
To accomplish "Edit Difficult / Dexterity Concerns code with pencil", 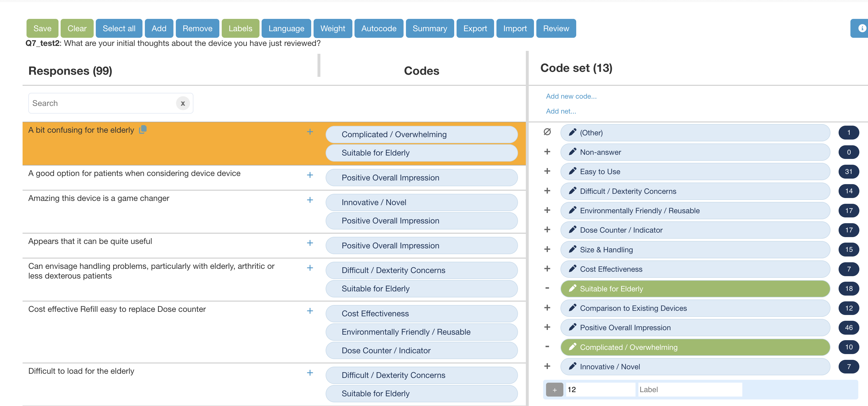I will (572, 191).
